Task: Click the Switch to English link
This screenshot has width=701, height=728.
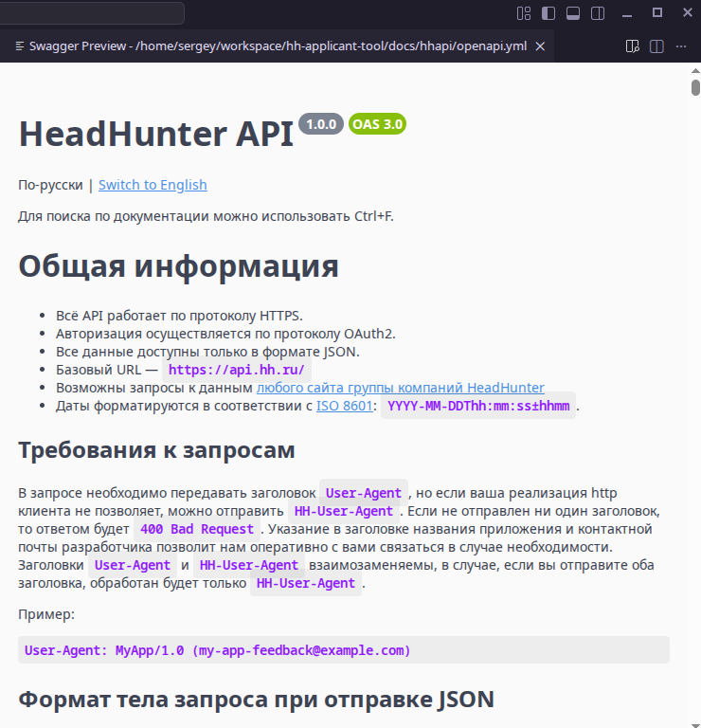Action: pos(153,185)
